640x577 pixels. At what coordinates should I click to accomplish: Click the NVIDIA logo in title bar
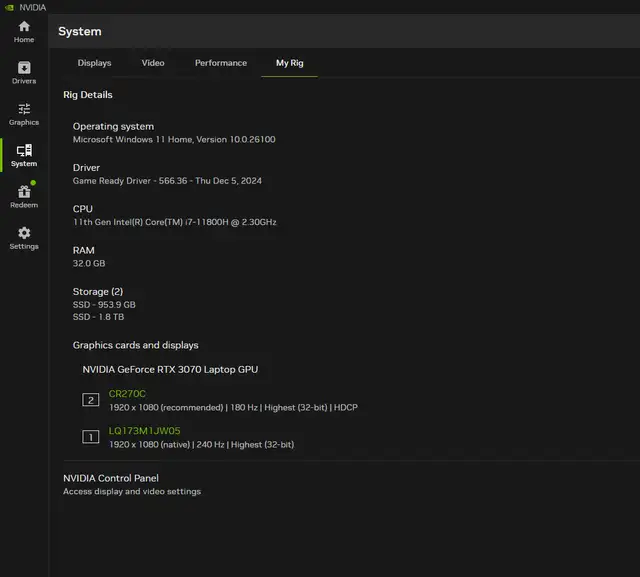[9, 7]
